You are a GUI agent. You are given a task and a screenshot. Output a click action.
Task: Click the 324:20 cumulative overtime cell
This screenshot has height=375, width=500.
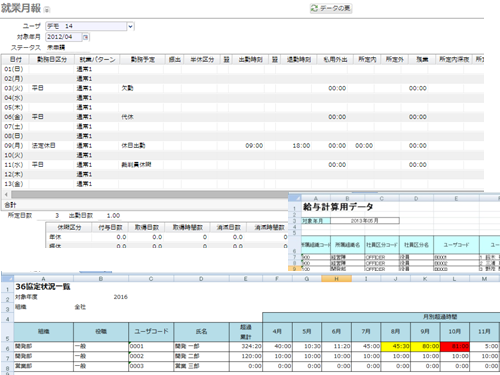(x=246, y=346)
